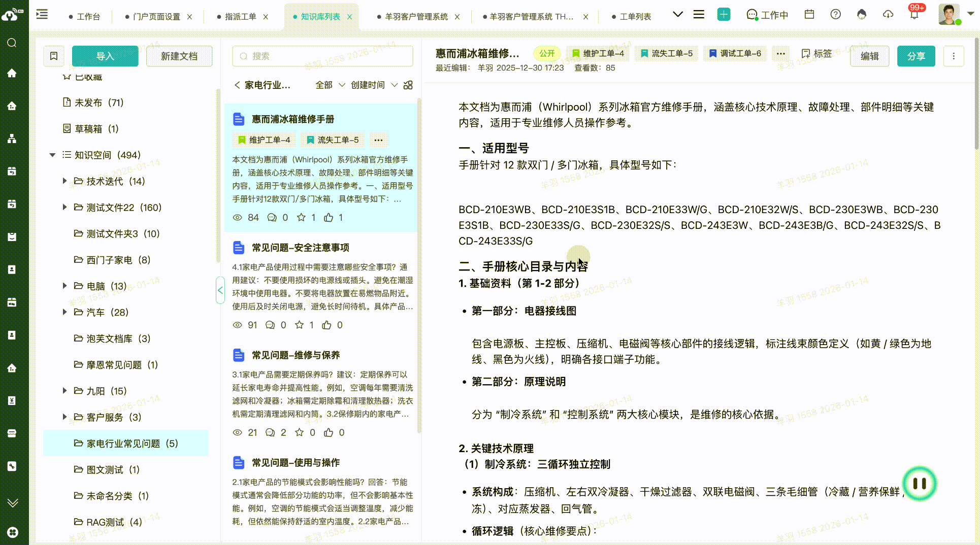This screenshot has height=545, width=980.
Task: Click the 流失工单-5 tag in document header
Action: [x=667, y=53]
